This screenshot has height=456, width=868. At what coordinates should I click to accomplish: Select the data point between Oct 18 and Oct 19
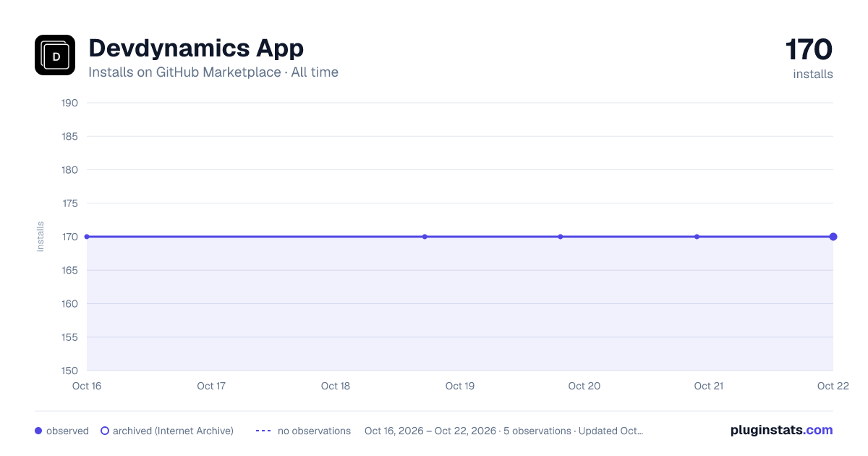425,237
